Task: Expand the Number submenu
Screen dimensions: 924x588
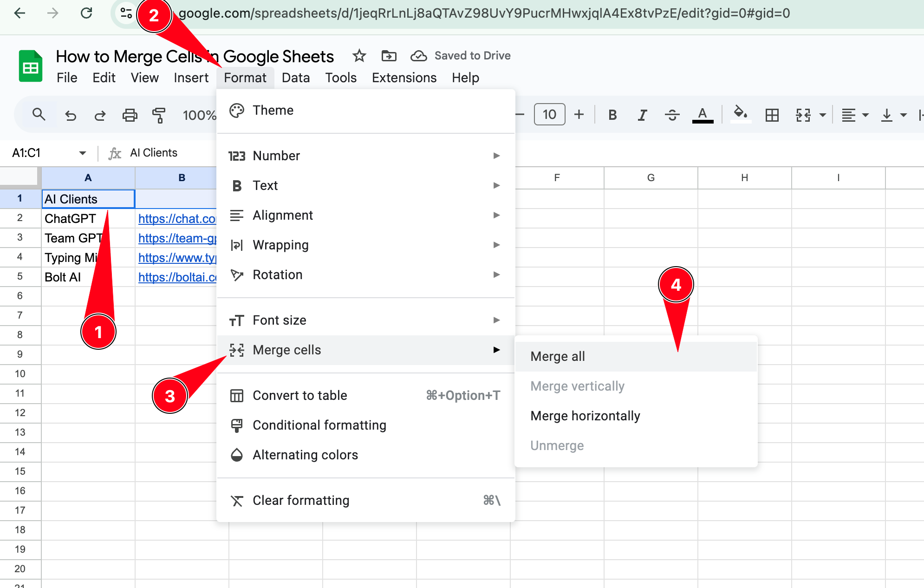Action: 366,156
